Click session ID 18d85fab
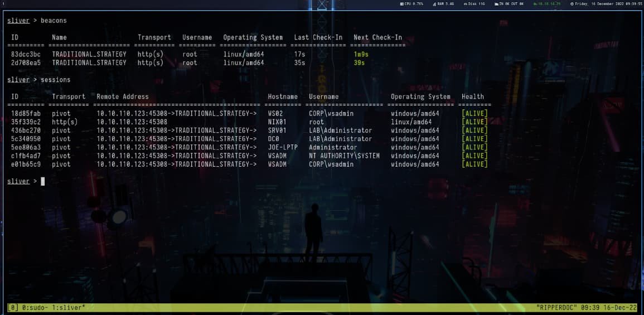Screen dimensions: 644x315 tap(26, 113)
